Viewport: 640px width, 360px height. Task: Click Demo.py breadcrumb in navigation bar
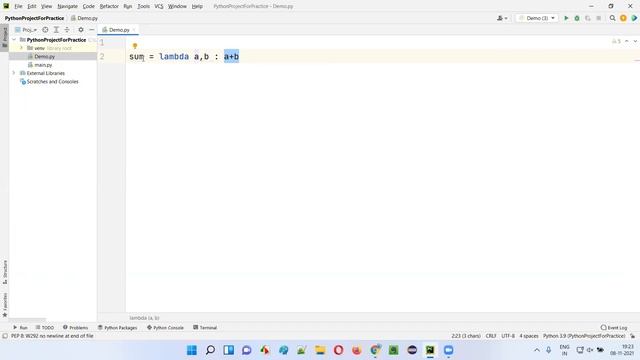tap(84, 18)
